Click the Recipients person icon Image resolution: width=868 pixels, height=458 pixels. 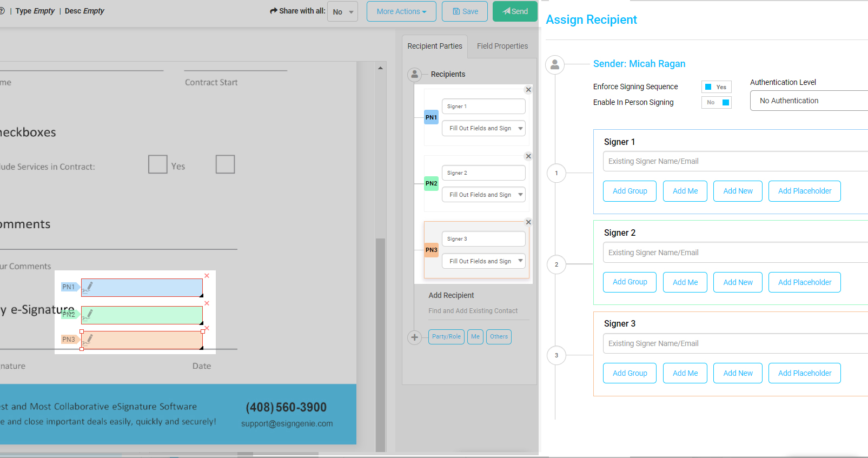[x=414, y=75]
